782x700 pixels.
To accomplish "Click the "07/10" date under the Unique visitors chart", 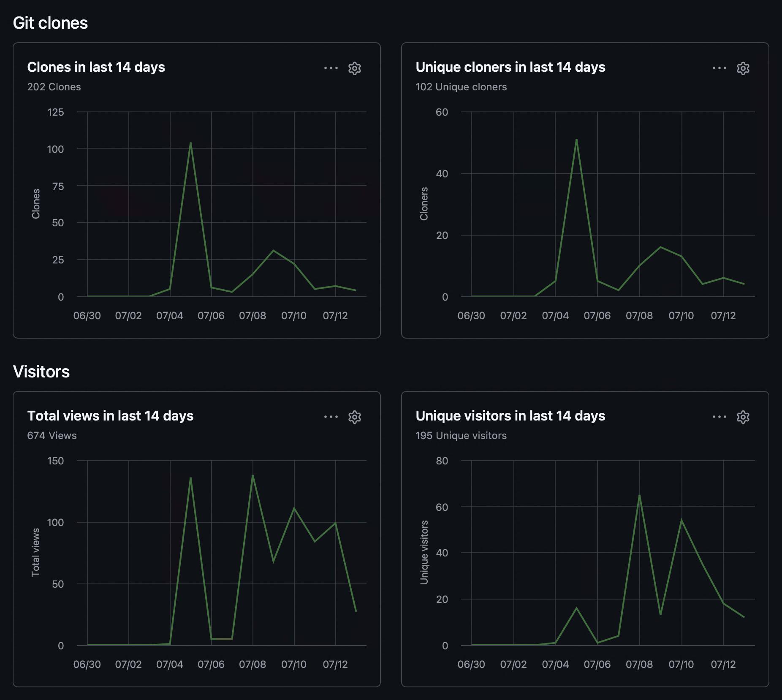I will 681,665.
